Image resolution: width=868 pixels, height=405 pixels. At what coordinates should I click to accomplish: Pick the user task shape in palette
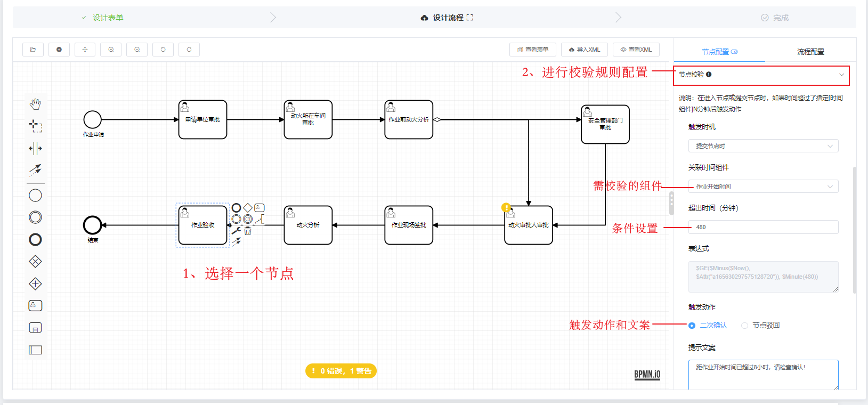[35, 306]
